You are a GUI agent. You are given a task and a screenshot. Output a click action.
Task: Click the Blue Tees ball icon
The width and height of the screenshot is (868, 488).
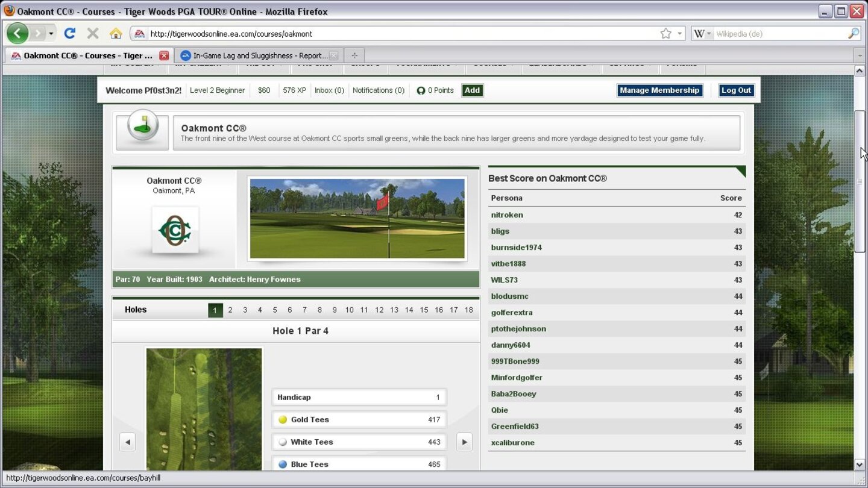point(283,464)
